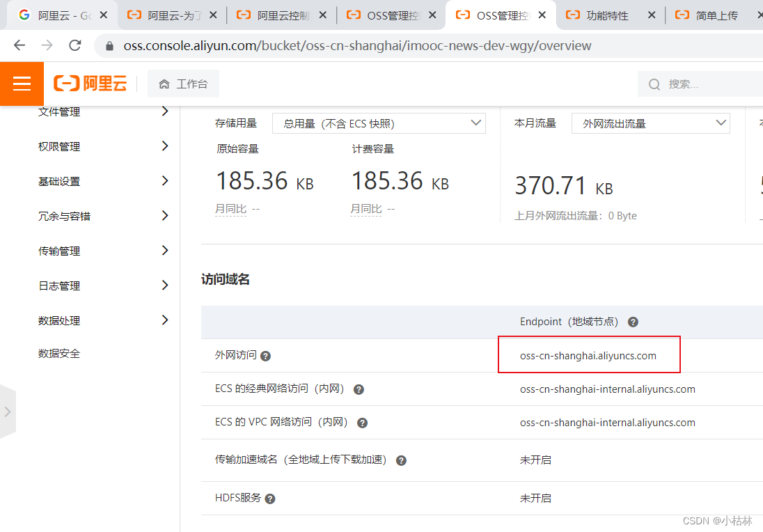Expand 权限管理 chevron in sidebar
The height and width of the screenshot is (532, 763).
pos(165,146)
